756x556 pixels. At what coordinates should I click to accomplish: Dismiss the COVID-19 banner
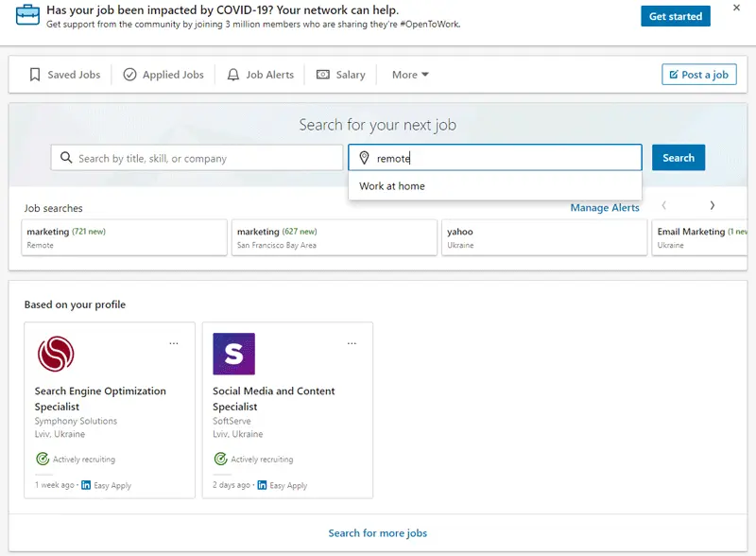point(736,8)
